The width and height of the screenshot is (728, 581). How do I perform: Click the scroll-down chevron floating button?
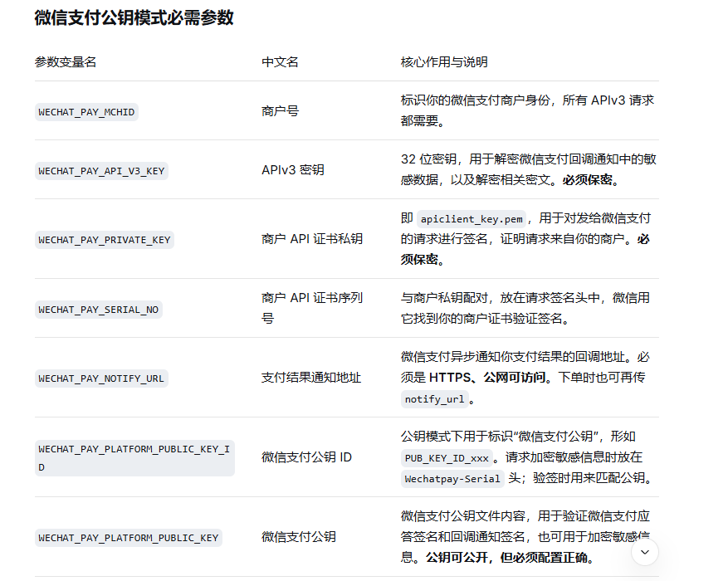(x=645, y=552)
